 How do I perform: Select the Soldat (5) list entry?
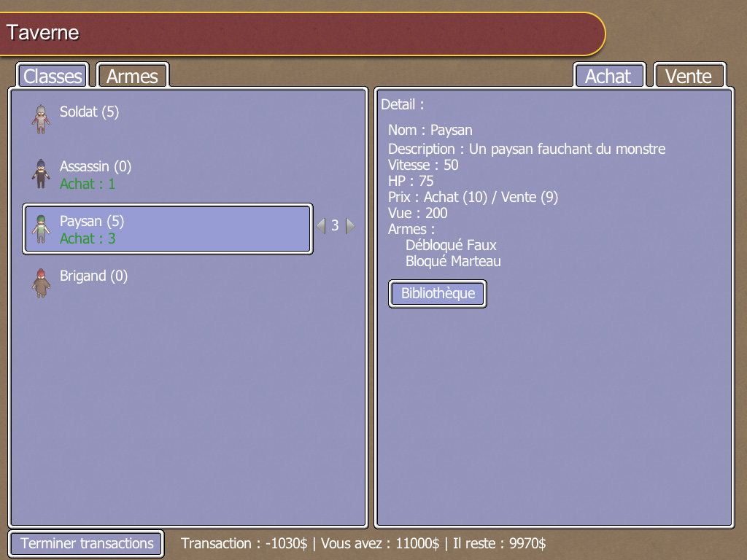pos(89,112)
